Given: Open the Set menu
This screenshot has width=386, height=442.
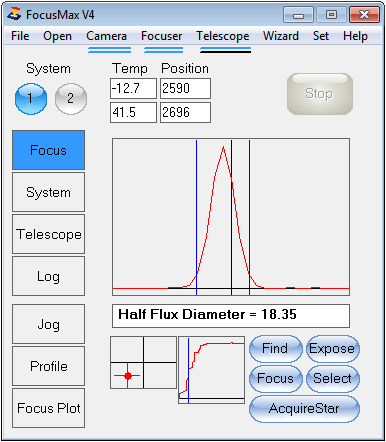Looking at the screenshot, I should pyautogui.click(x=321, y=36).
